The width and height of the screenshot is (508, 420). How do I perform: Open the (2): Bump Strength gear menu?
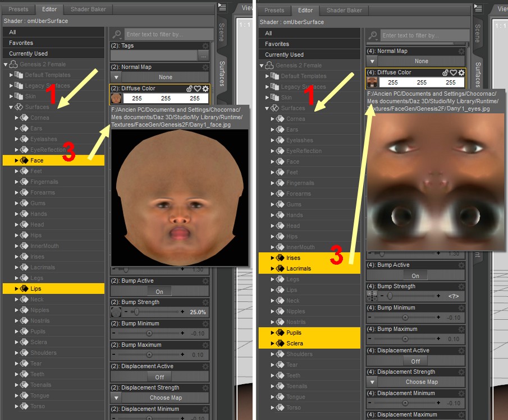tap(205, 302)
